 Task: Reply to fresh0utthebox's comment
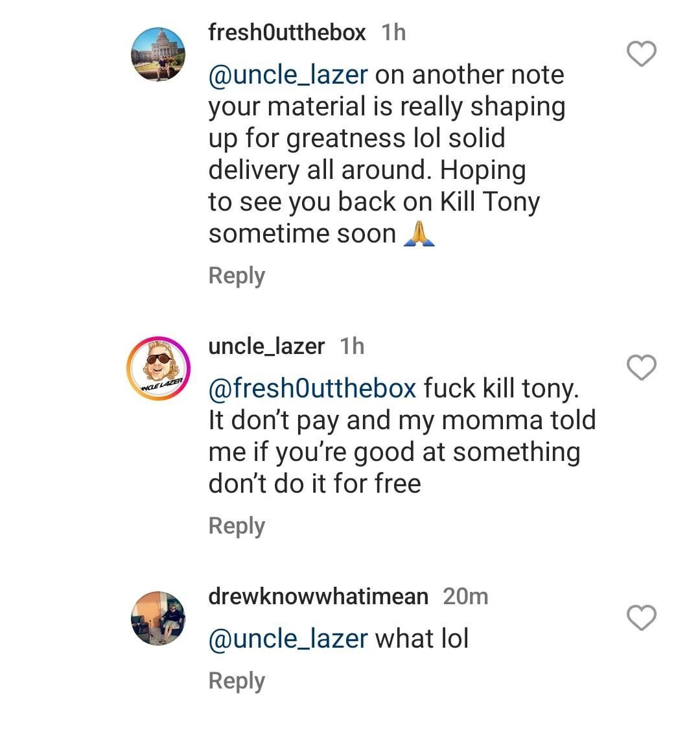[237, 276]
